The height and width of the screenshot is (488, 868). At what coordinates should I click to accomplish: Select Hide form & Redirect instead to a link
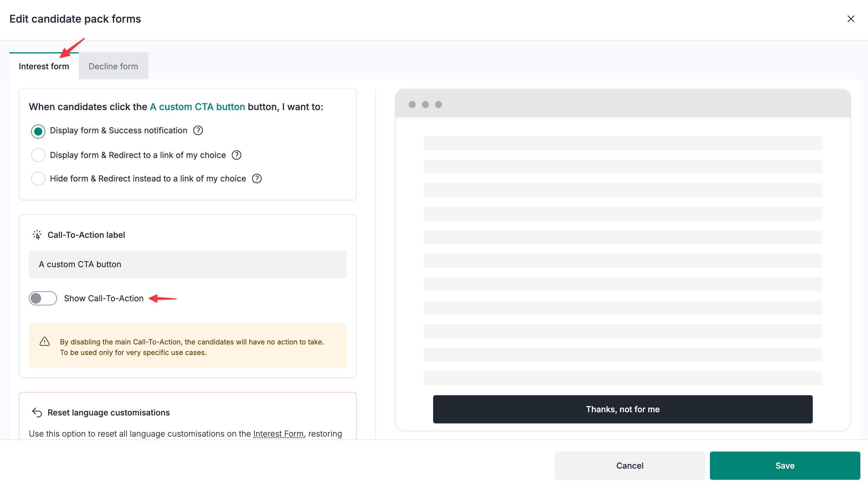click(x=38, y=179)
